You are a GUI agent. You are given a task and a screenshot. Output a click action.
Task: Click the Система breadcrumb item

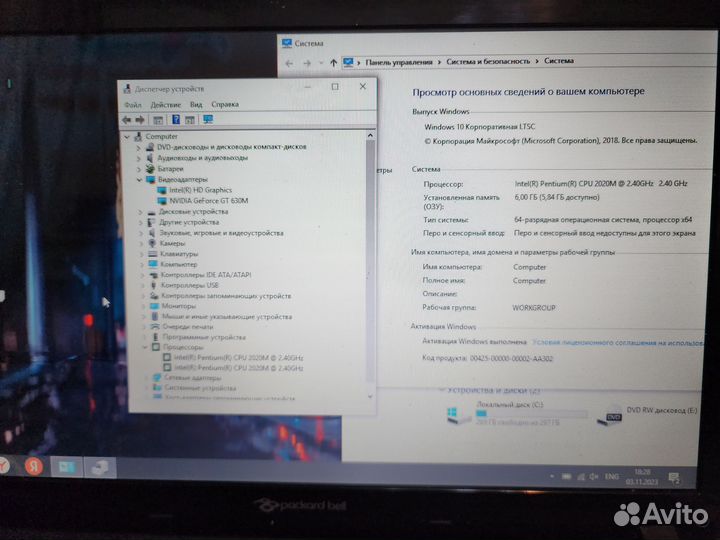pos(559,61)
